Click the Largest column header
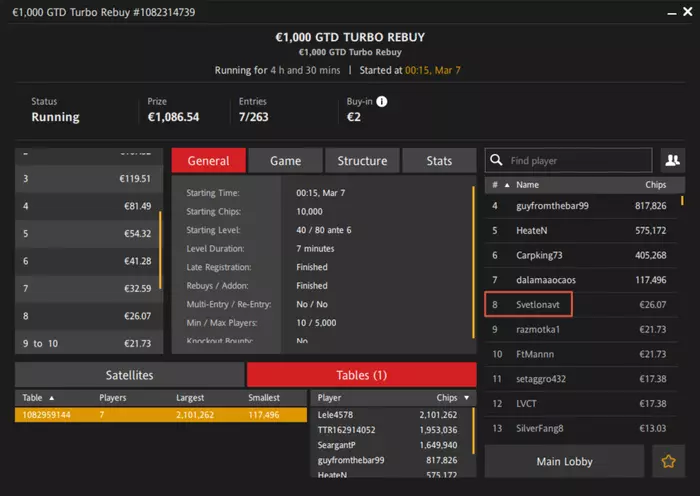The height and width of the screenshot is (496, 700). (x=190, y=398)
